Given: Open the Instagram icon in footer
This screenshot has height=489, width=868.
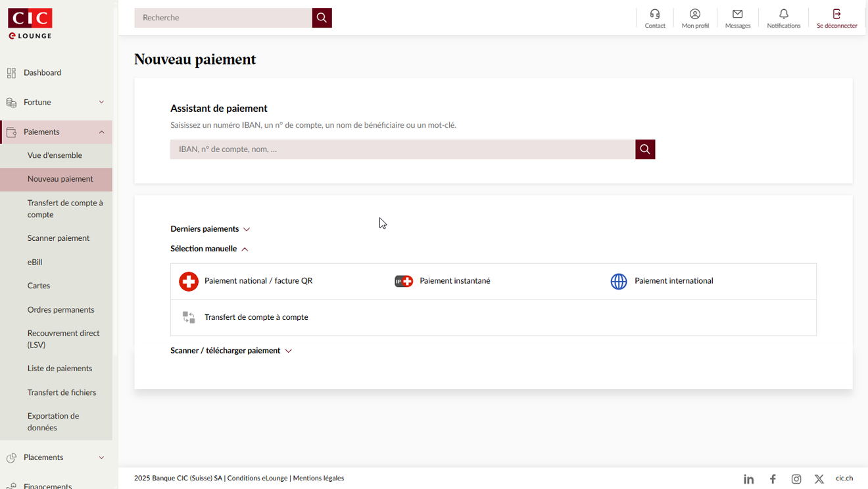Looking at the screenshot, I should point(796,479).
